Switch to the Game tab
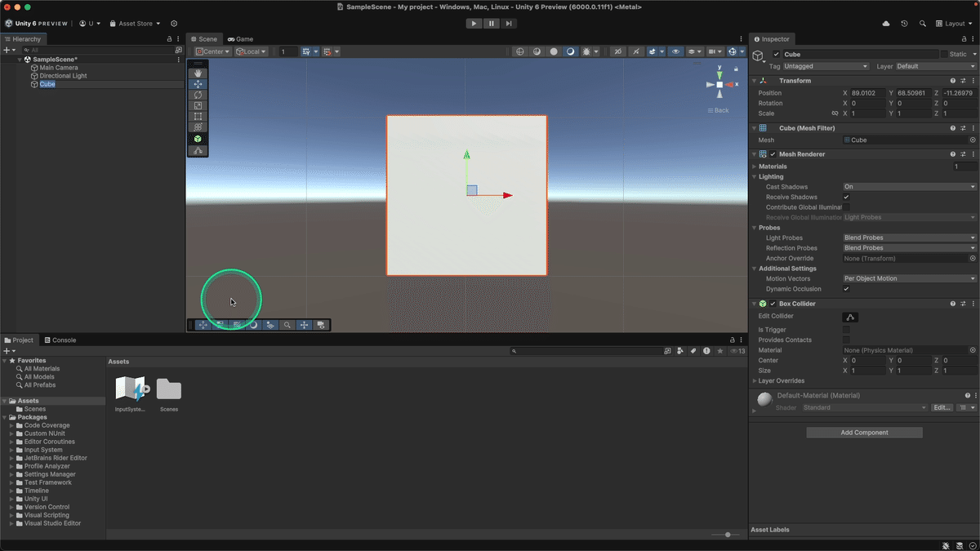The height and width of the screenshot is (551, 980). pos(240,39)
